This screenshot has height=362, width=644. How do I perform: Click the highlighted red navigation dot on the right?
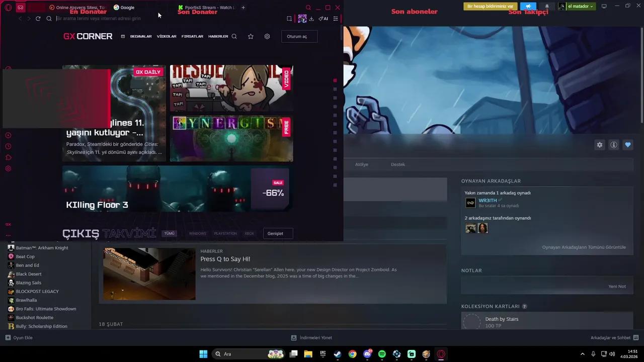pos(335,80)
